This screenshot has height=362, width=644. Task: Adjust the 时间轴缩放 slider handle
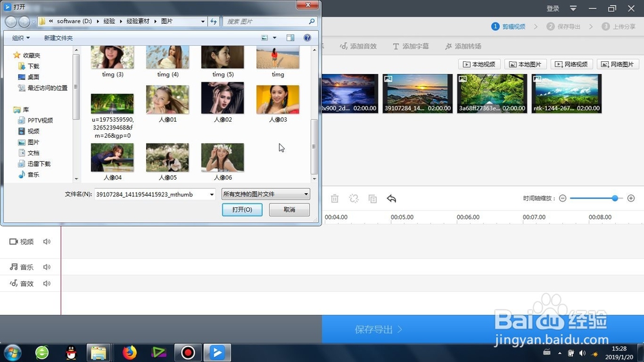tap(615, 198)
